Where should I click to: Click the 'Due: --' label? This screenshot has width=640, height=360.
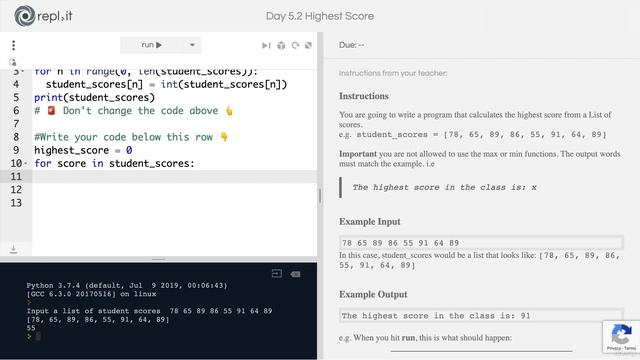[351, 45]
